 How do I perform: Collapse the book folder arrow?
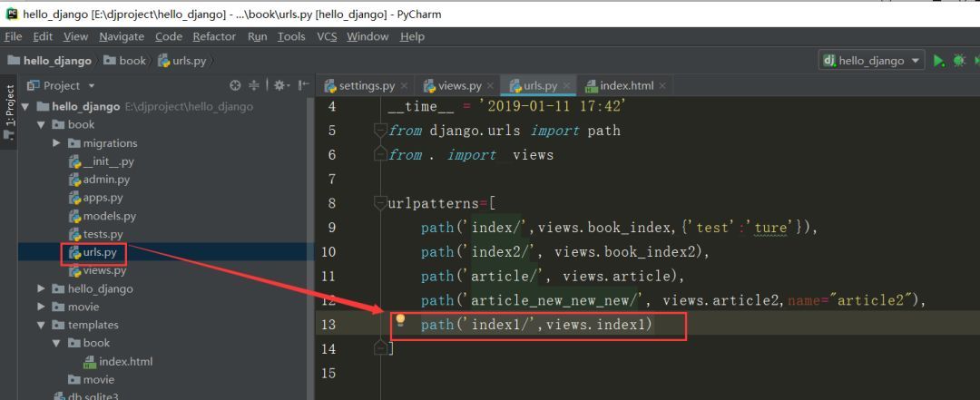pos(41,125)
